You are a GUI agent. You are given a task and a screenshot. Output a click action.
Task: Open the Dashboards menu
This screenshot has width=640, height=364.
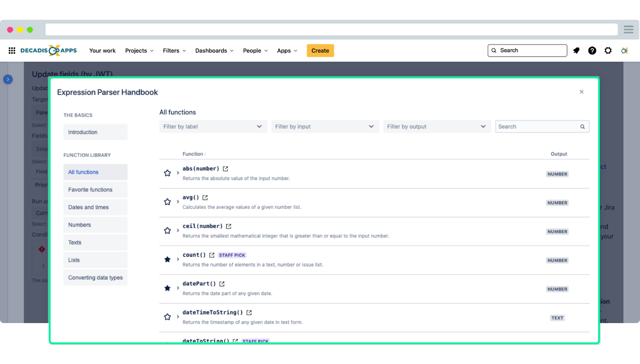point(215,51)
